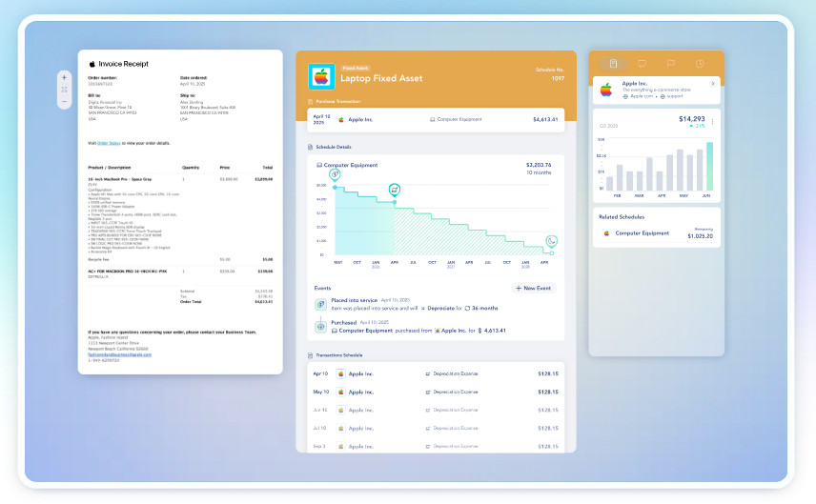Click the Apple icon in the Apr 10 row

341,374
